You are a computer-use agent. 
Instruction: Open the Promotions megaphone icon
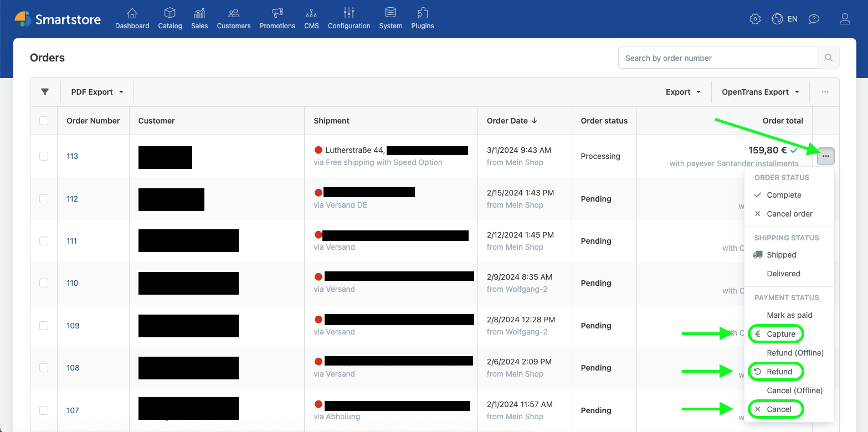278,13
